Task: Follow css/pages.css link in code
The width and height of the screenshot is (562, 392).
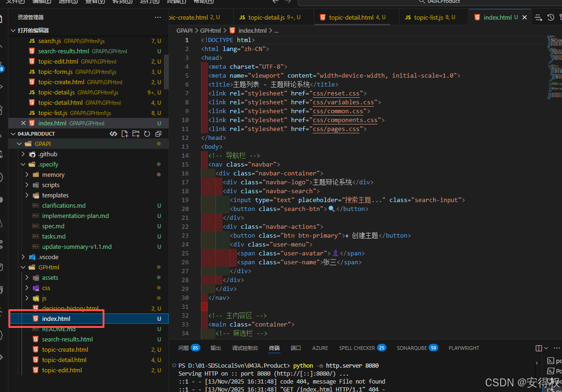Action: [x=336, y=129]
